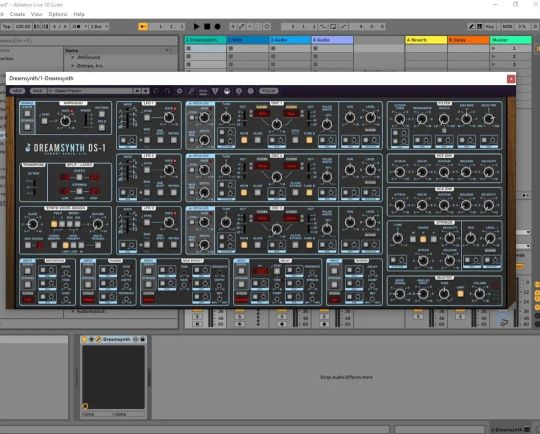Image resolution: width=540 pixels, height=434 pixels.
Task: Click the Arpeggiator Pattern button
Action: [102, 114]
